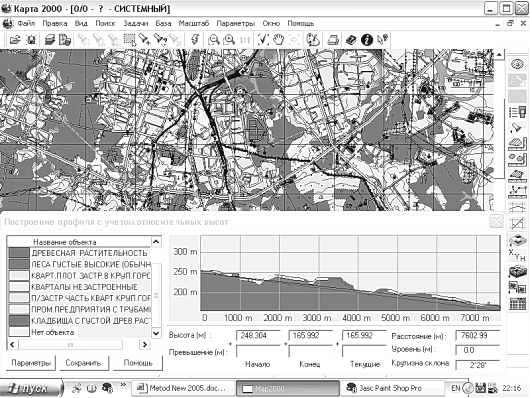Switch to Jasc Paint Shop Pro taskbar window
The width and height of the screenshot is (530, 398).
(x=392, y=388)
